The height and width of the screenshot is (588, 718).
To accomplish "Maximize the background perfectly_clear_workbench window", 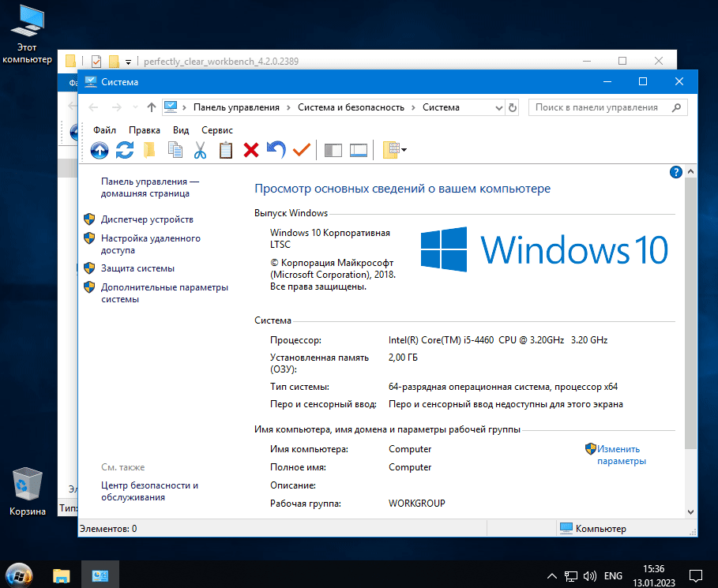I will [x=622, y=61].
